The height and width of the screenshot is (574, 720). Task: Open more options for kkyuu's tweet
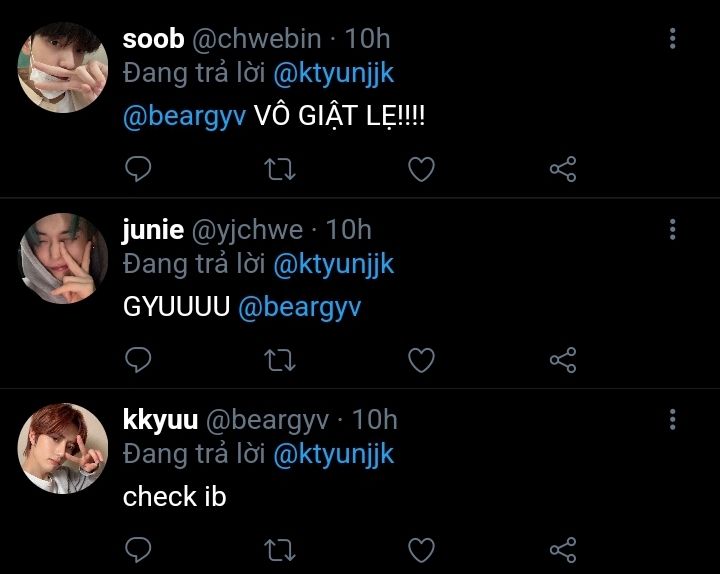[x=672, y=419]
